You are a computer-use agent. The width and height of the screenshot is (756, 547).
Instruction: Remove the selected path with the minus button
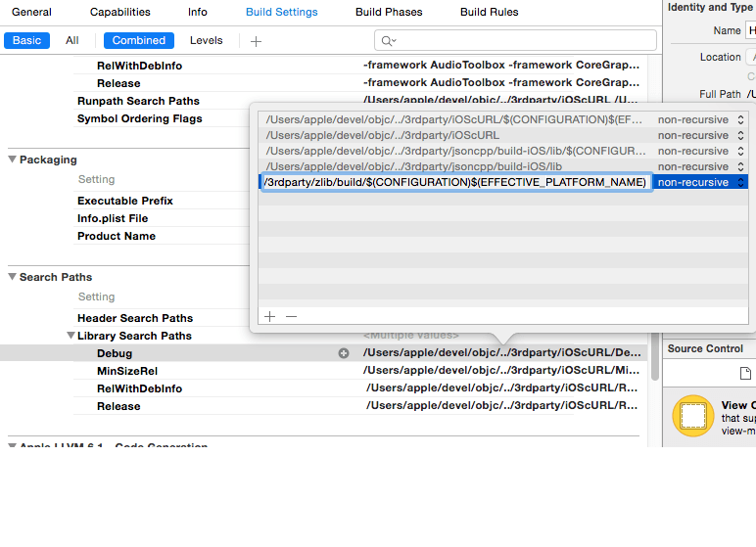pyautogui.click(x=291, y=316)
